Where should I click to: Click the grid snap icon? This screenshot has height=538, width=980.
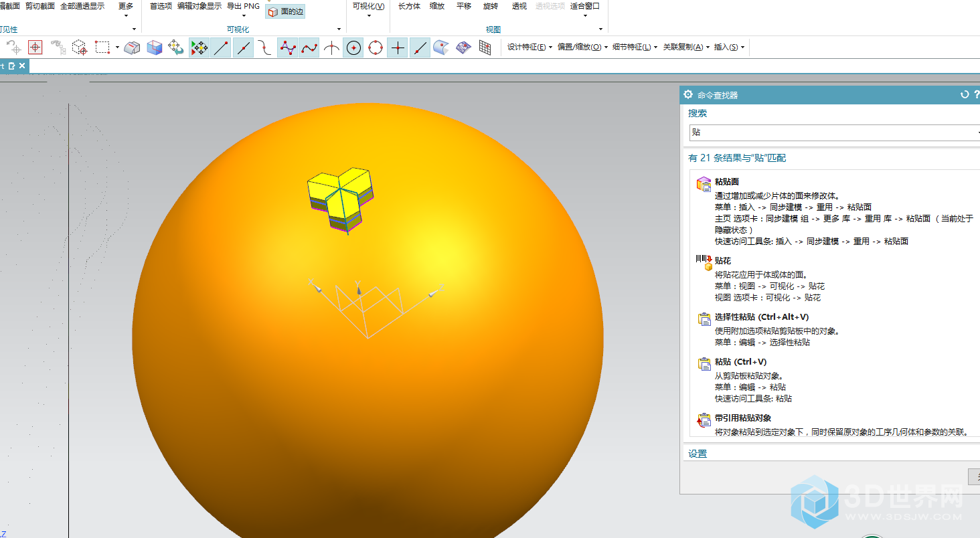tap(485, 48)
